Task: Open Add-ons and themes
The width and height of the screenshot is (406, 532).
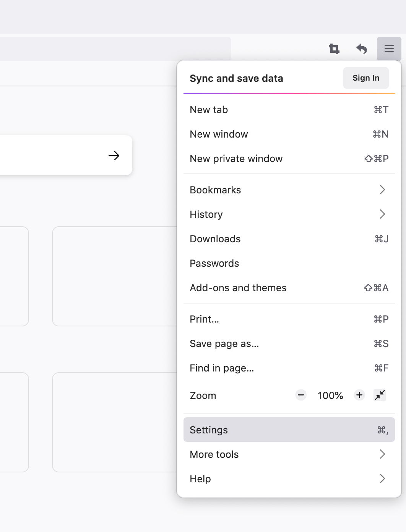Action: click(x=289, y=288)
